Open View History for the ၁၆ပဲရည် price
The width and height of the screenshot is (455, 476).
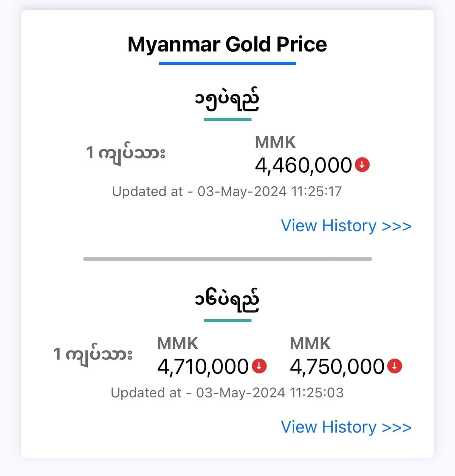[346, 427]
